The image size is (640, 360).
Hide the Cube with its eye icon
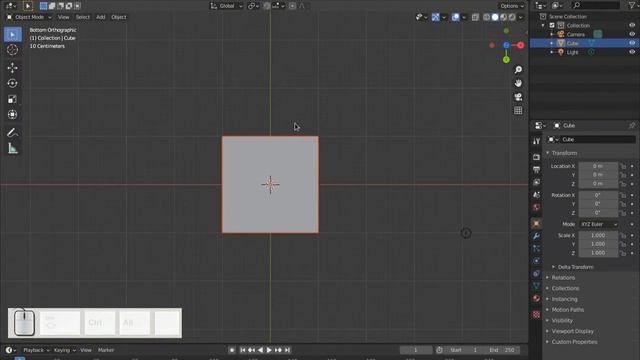click(632, 43)
